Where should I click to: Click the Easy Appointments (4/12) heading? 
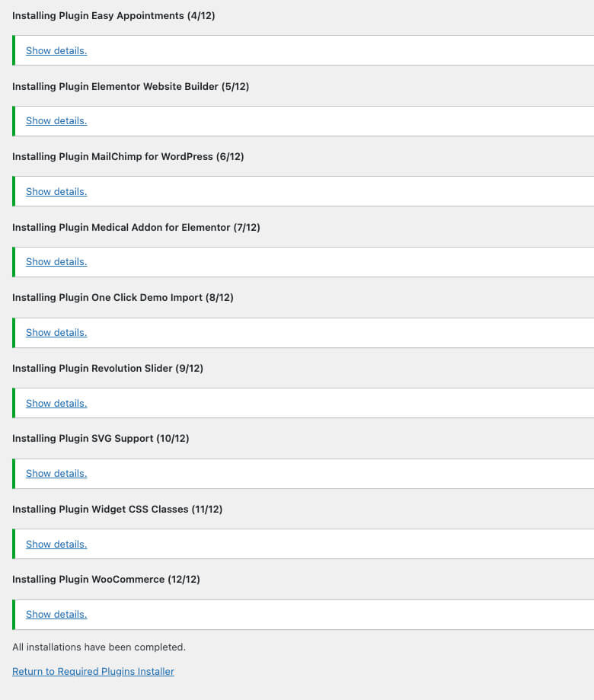coord(113,15)
